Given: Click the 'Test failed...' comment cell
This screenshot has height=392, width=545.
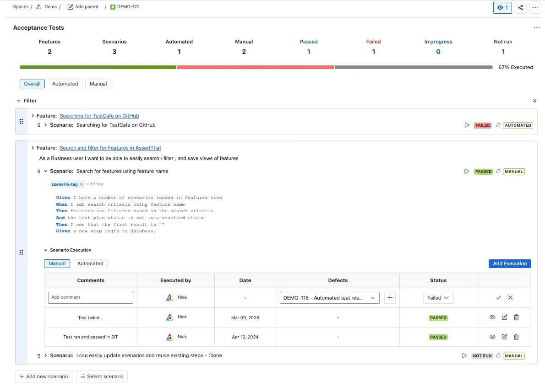Looking at the screenshot, I should point(90,318).
